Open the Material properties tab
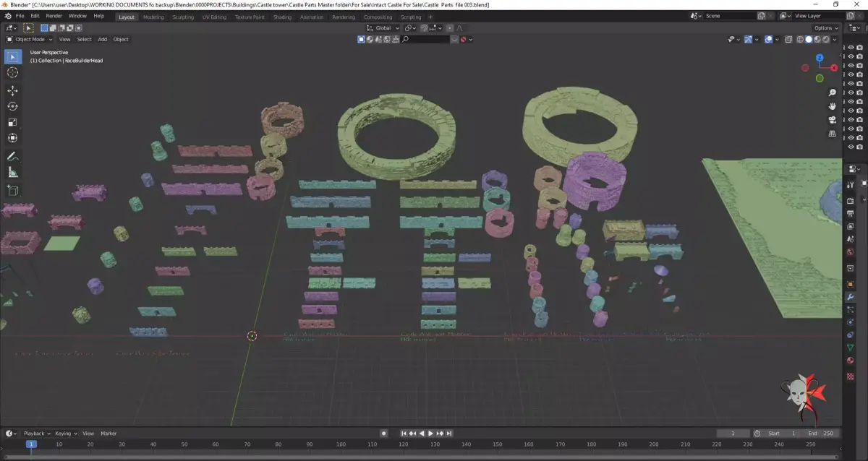This screenshot has width=868, height=461. point(851,361)
